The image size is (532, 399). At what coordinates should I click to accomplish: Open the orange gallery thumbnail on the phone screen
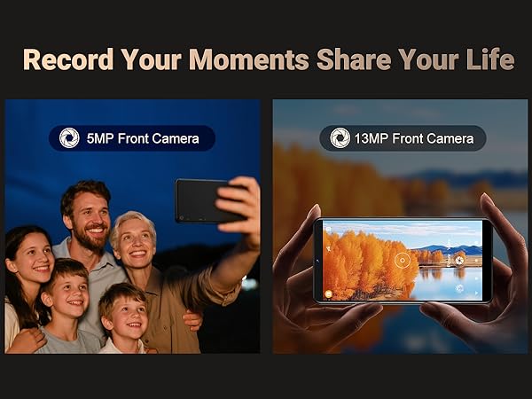point(328,294)
